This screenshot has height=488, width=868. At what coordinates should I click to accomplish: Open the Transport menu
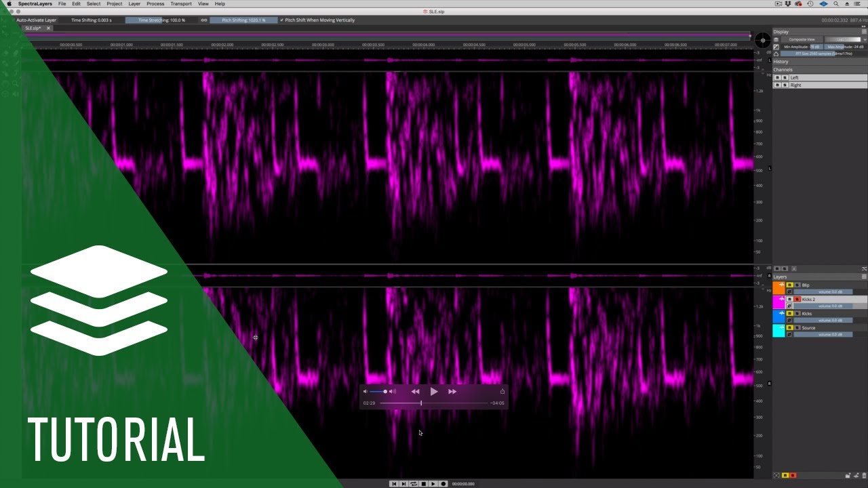click(181, 3)
